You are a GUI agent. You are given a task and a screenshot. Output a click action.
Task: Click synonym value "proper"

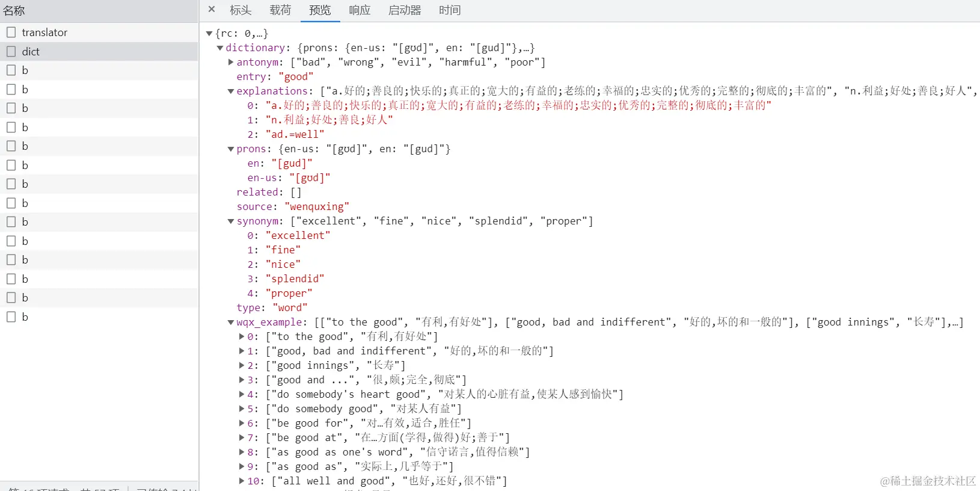click(x=289, y=294)
